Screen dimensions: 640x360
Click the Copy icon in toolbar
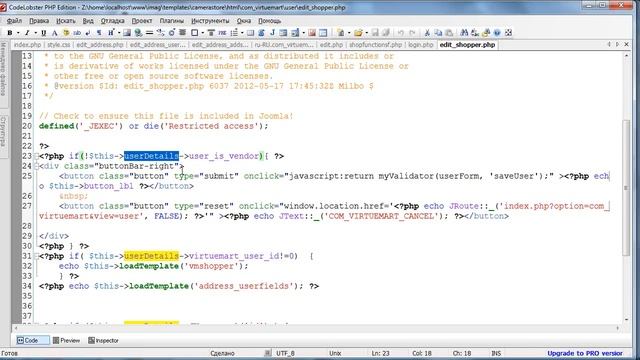pos(438,33)
